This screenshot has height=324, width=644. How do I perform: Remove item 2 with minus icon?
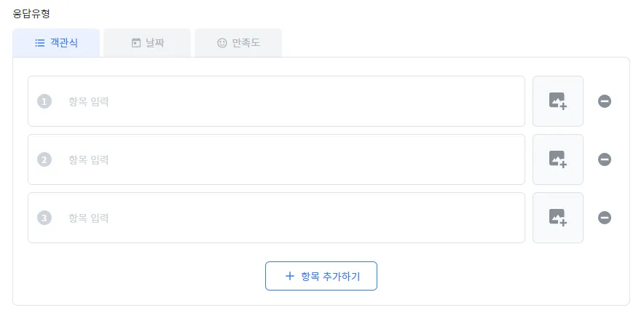[x=605, y=159]
